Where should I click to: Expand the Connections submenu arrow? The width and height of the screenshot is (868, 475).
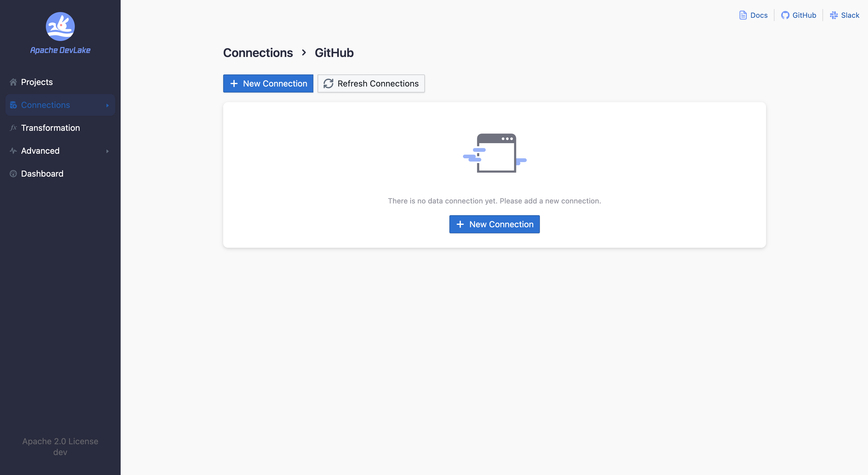click(x=107, y=105)
